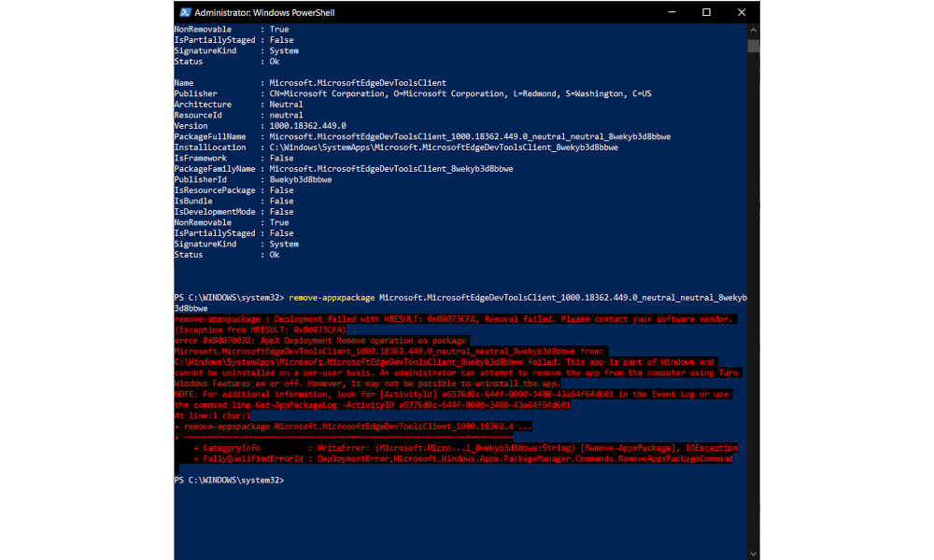Click the 'remove-appxpackage' command in yellow
Screen dimensions: 934x560
point(332,298)
